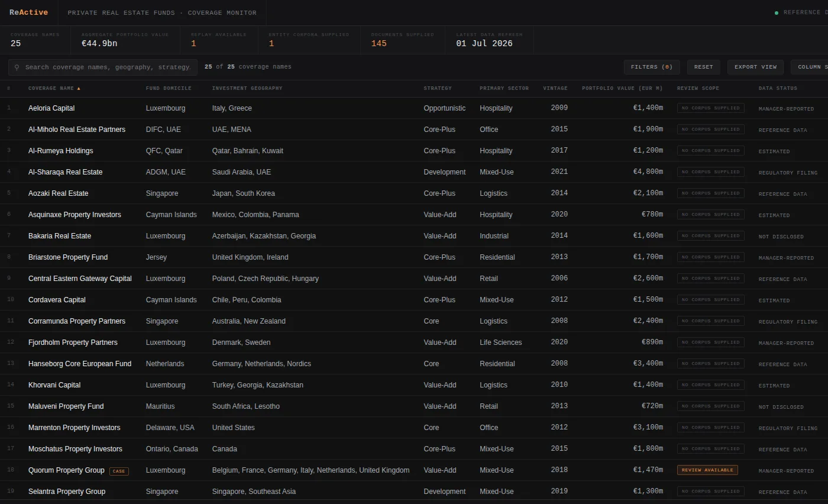Click the 25 of 25 coverage names count
Screen dimensions: 828x504
(248, 67)
